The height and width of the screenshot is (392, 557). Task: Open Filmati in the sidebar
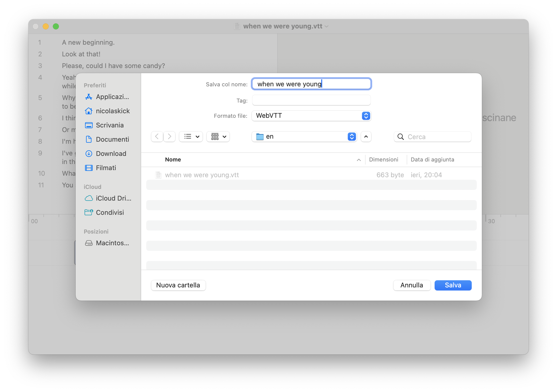100,168
